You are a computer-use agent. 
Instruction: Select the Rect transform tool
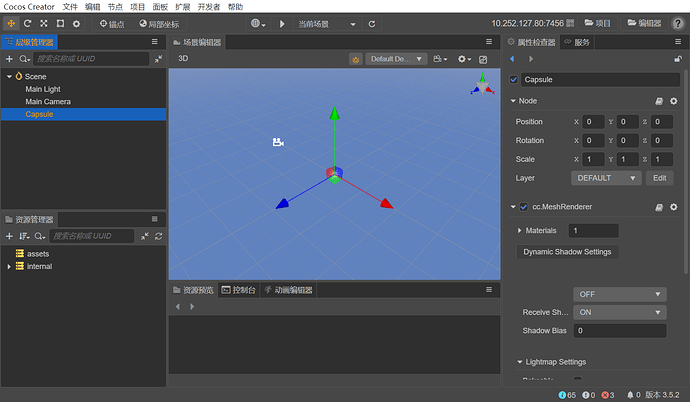(x=60, y=24)
